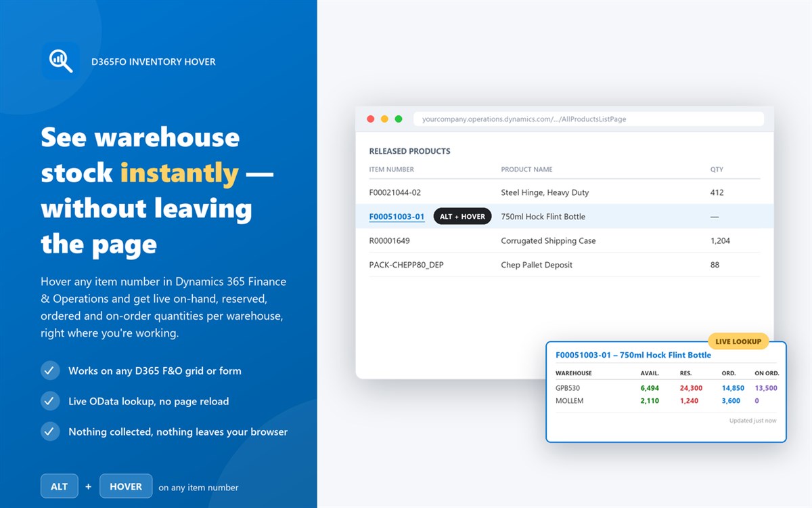Click quantity value 412

pos(717,192)
